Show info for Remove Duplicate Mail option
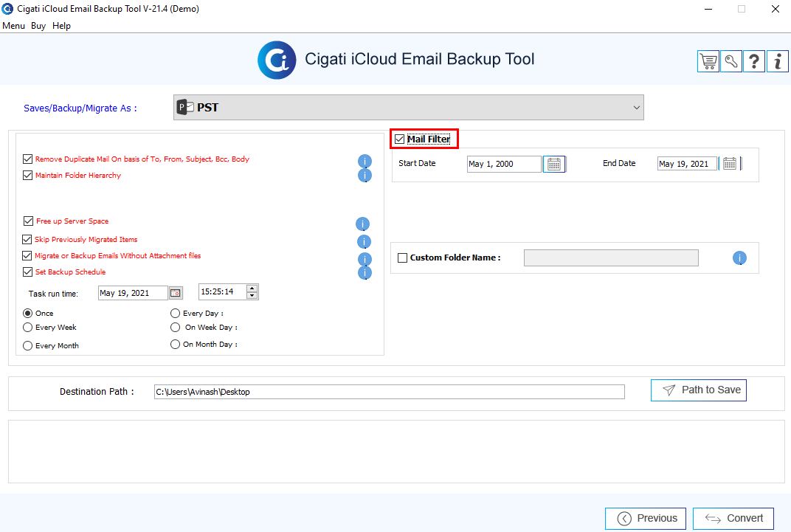Viewport: 791px width, 532px height. pyautogui.click(x=365, y=162)
